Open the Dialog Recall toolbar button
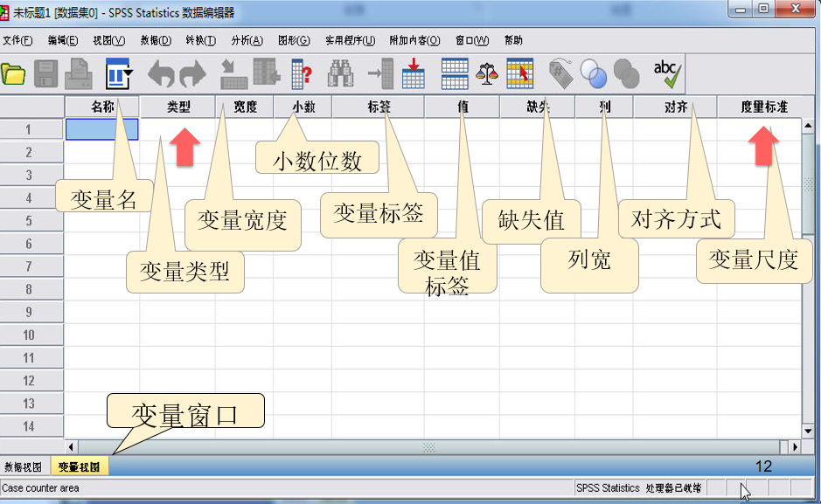The width and height of the screenshot is (821, 504). tap(119, 73)
